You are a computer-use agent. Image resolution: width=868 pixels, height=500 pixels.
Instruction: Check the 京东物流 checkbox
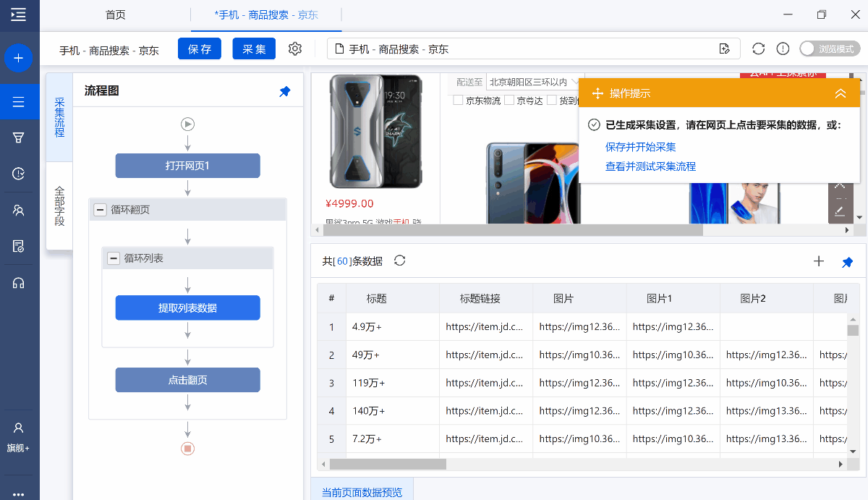pos(458,101)
